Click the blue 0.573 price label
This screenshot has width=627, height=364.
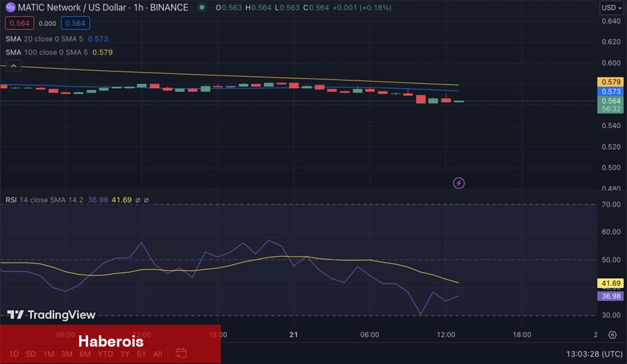(610, 91)
